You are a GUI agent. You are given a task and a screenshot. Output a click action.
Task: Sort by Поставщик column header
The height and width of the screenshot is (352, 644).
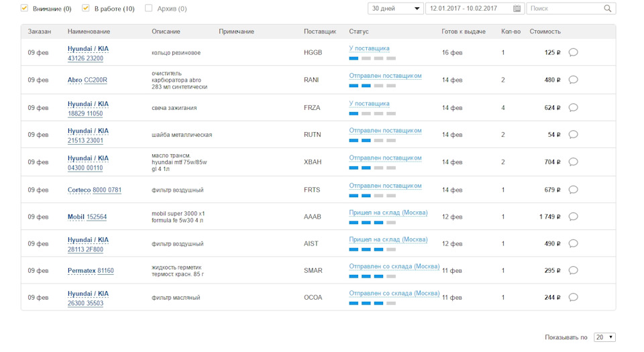click(320, 32)
